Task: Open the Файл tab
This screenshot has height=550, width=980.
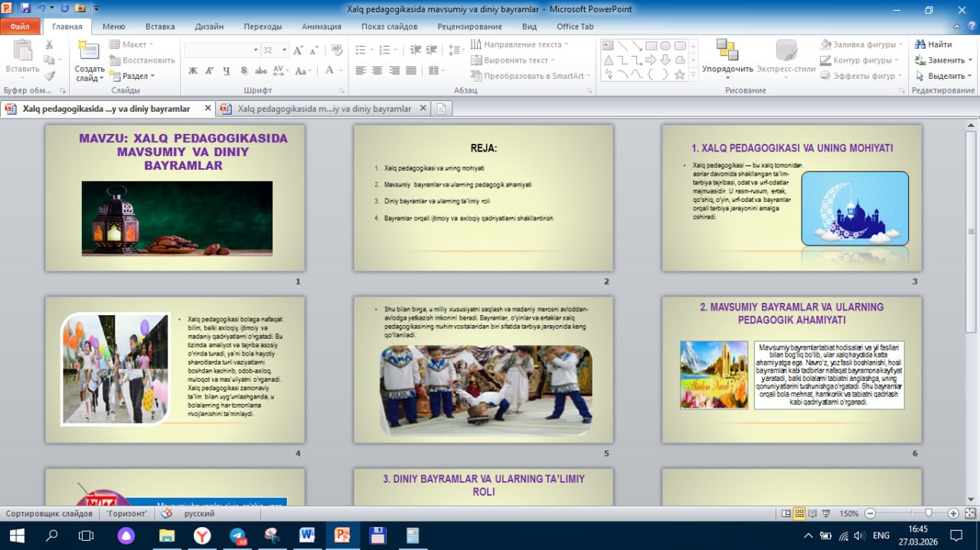Action: [20, 26]
